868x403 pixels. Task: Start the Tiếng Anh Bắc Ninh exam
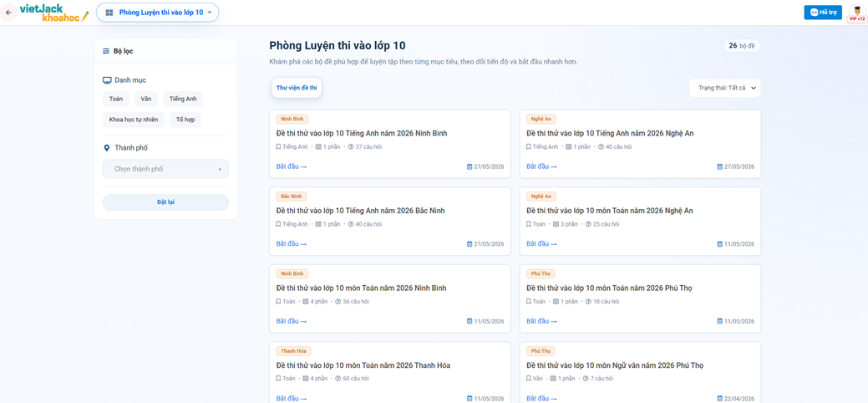pos(292,244)
